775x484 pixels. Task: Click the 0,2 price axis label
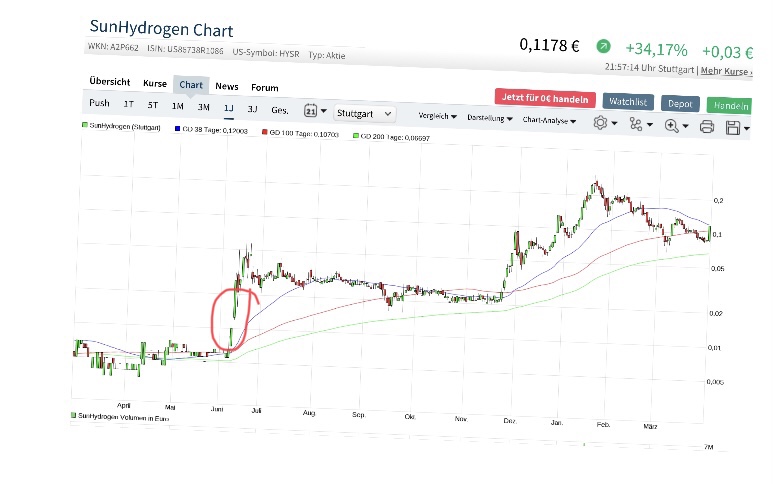click(x=718, y=200)
